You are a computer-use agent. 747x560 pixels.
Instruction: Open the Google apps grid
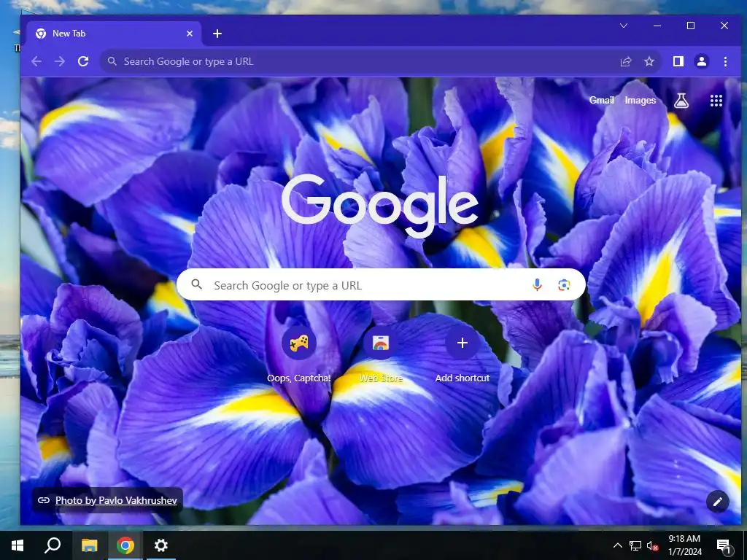click(716, 101)
